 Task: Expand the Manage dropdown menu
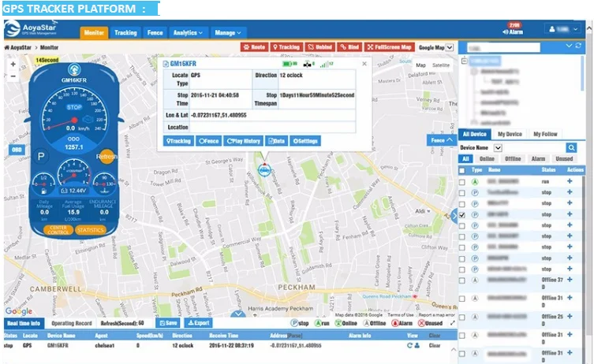[228, 32]
